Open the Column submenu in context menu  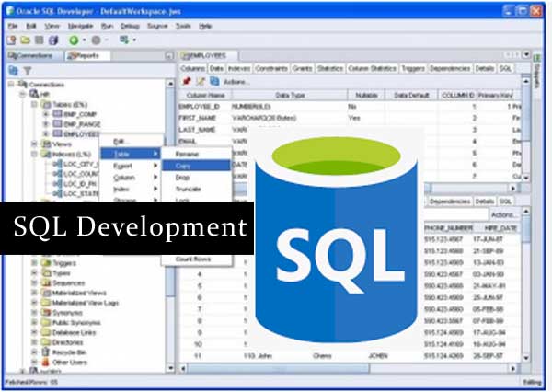(131, 178)
